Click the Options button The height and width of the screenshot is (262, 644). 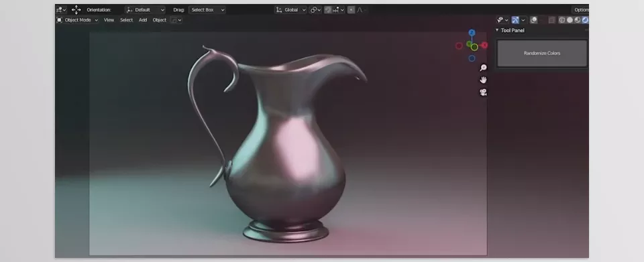[x=580, y=10]
